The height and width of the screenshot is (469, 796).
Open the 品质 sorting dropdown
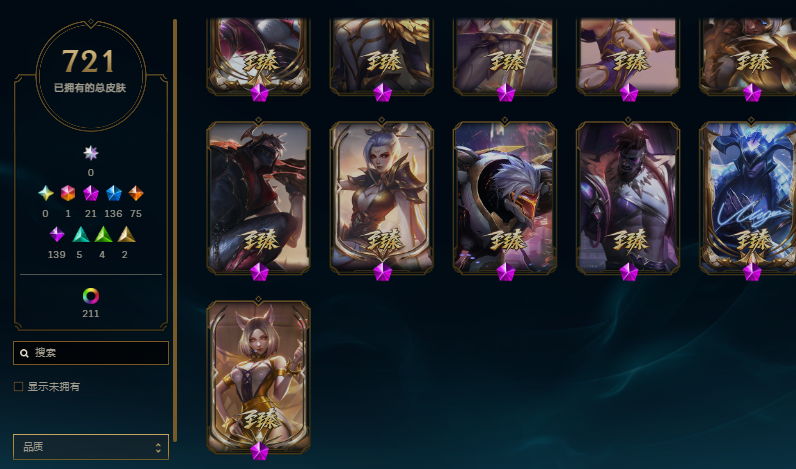pos(91,447)
